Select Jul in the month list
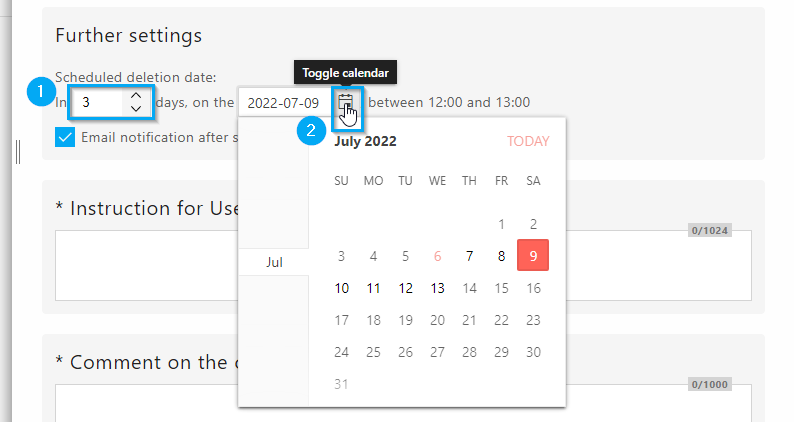 pos(274,262)
